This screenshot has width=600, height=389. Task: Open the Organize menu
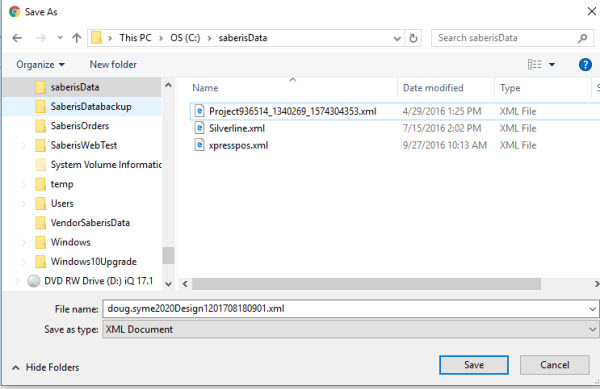(x=40, y=65)
